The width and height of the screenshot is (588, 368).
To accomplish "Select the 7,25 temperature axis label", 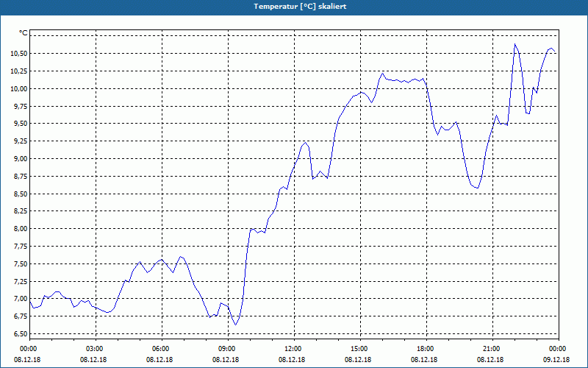I will [21, 281].
